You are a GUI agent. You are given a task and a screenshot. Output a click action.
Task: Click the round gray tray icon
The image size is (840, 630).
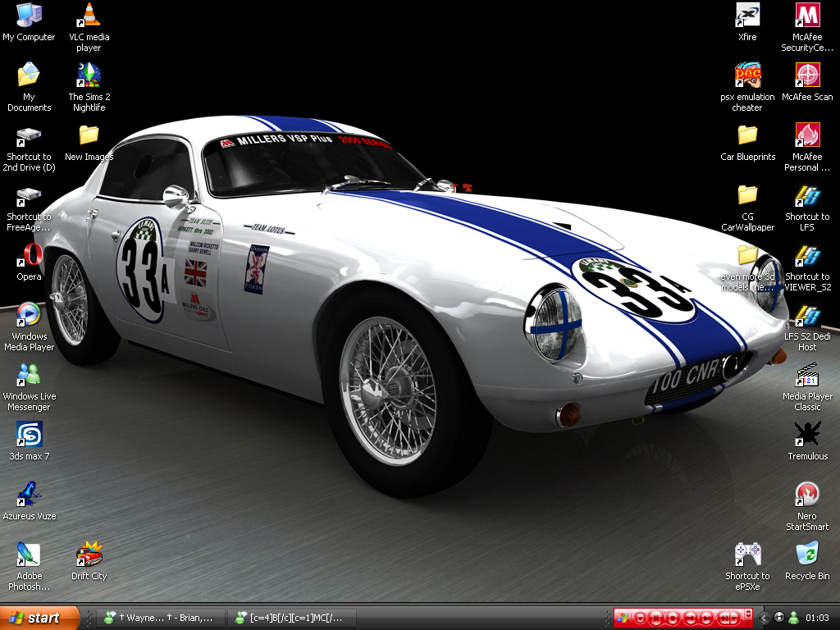(x=779, y=618)
